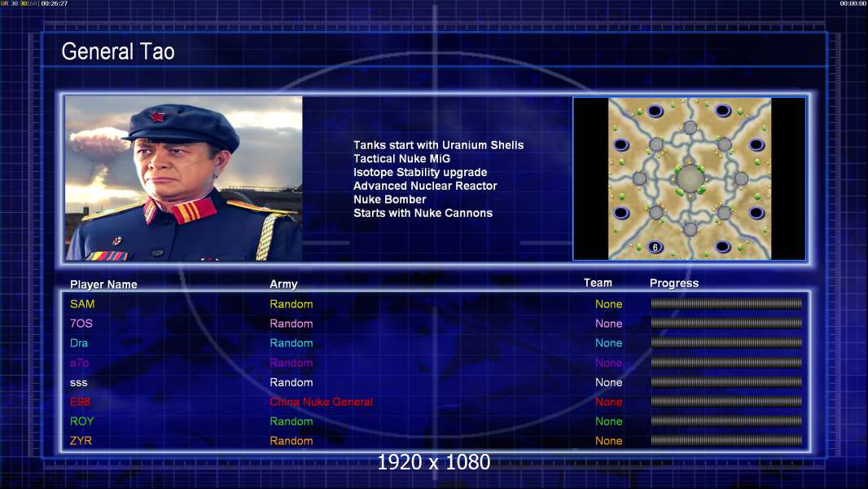Screen dimensions: 868x489
Task: Click the Team value for Dra
Action: [x=608, y=343]
